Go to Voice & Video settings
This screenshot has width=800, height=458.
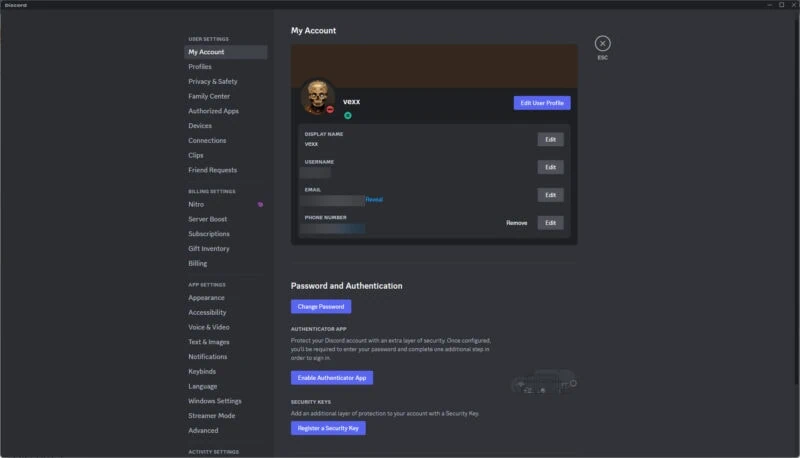[226, 327]
